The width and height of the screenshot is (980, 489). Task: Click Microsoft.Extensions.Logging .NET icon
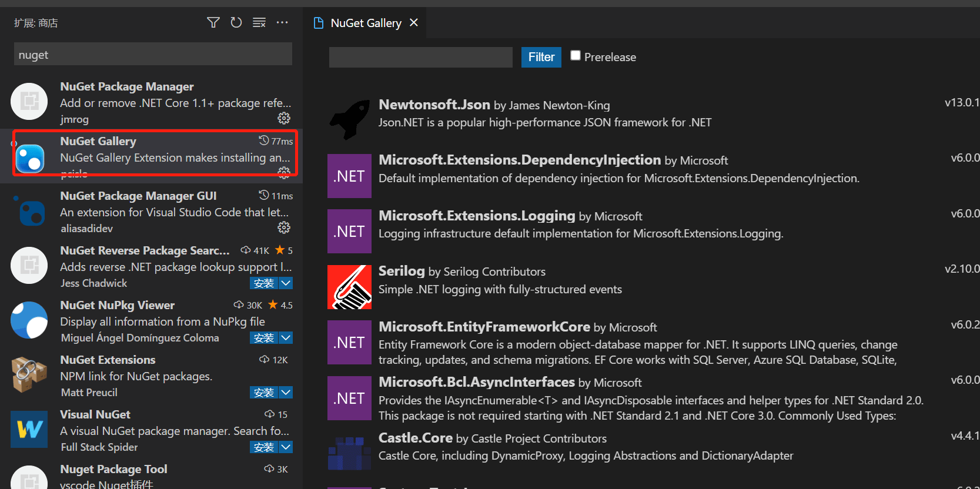pos(349,231)
